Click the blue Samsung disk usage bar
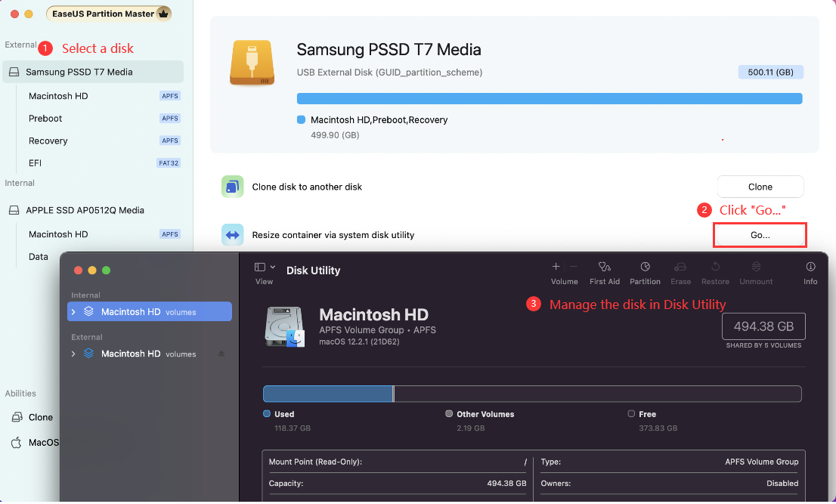Screen dimensions: 836x504 tap(549, 98)
